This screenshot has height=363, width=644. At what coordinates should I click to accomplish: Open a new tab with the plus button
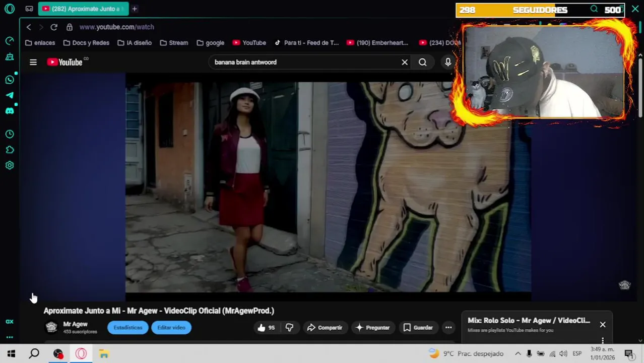[x=135, y=9]
